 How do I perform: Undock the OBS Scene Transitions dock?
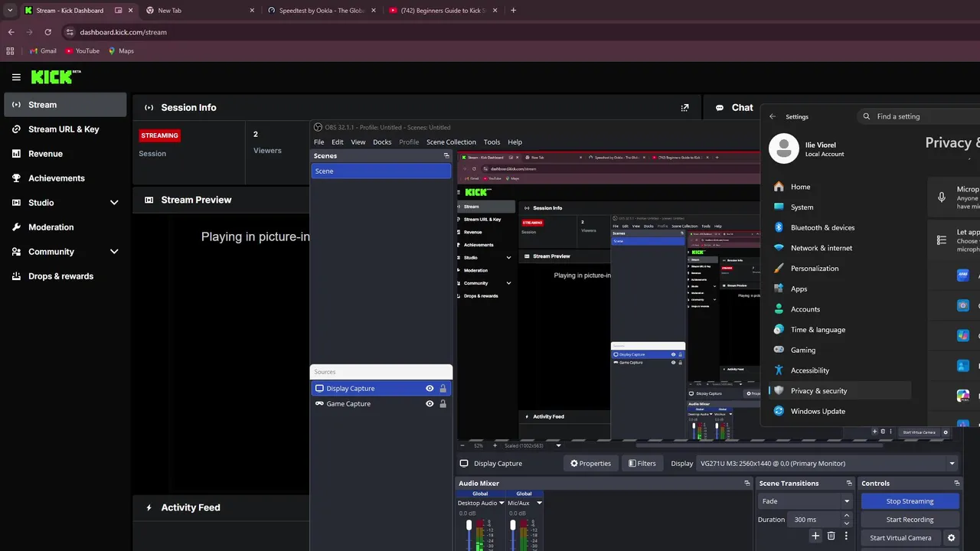848,483
